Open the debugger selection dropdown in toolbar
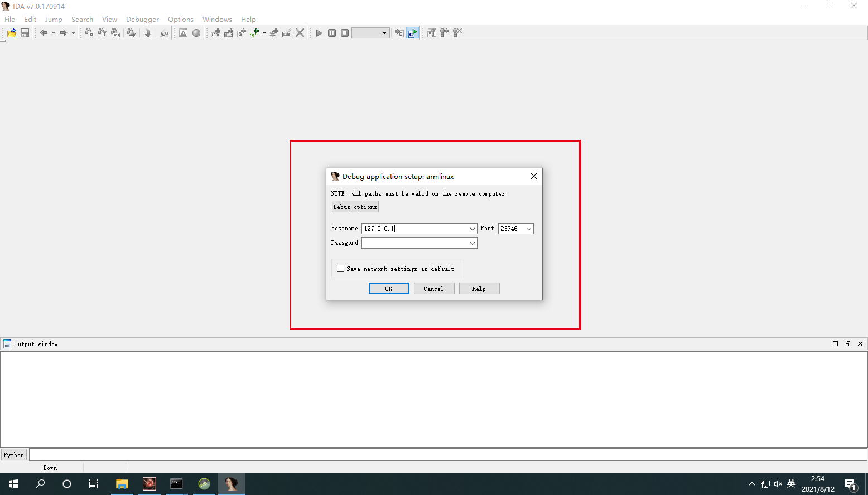Screen dimensions: 868x495 370,33
